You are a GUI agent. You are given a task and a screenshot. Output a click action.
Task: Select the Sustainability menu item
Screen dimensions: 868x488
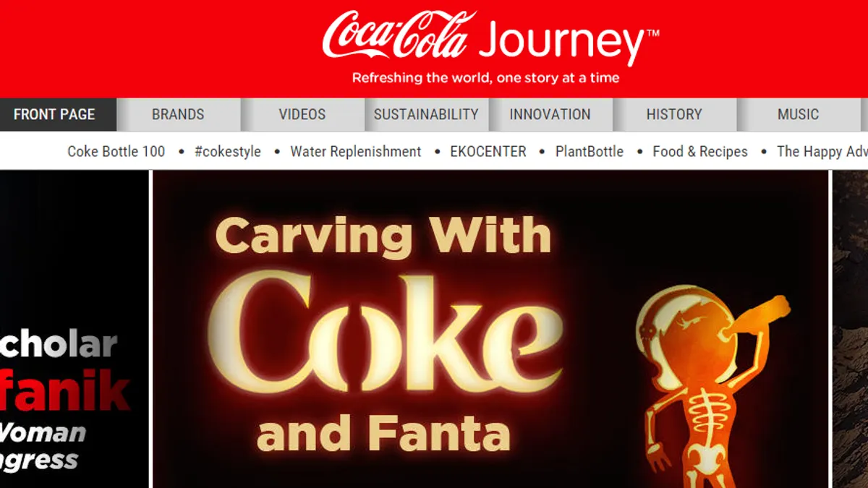(426, 114)
